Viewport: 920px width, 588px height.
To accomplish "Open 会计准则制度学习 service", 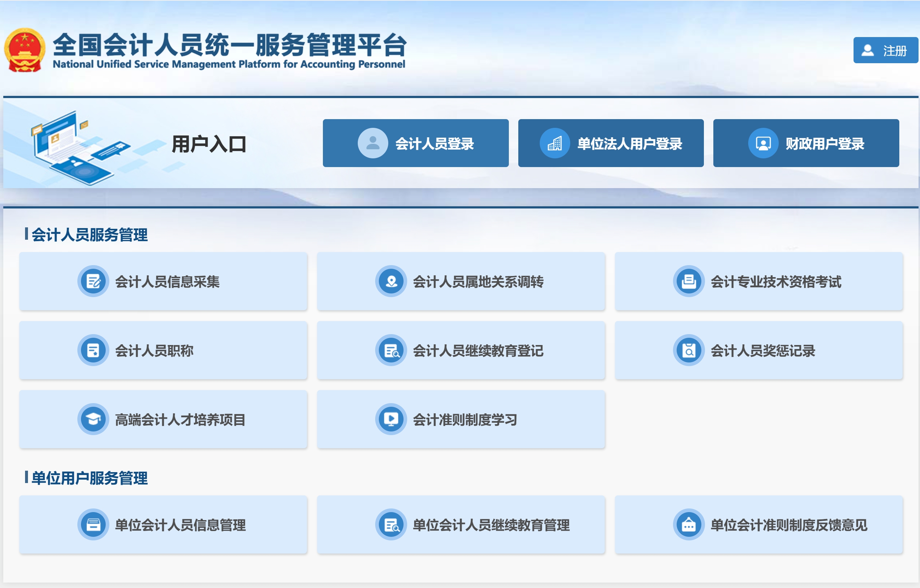I will [x=461, y=419].
